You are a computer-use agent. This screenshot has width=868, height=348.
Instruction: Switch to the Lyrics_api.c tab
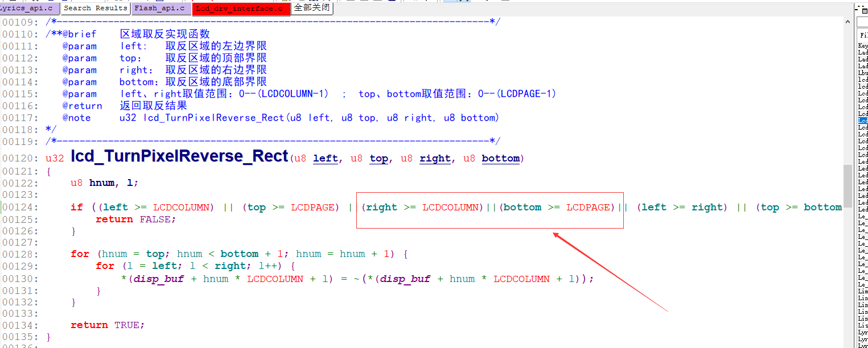[x=28, y=9]
